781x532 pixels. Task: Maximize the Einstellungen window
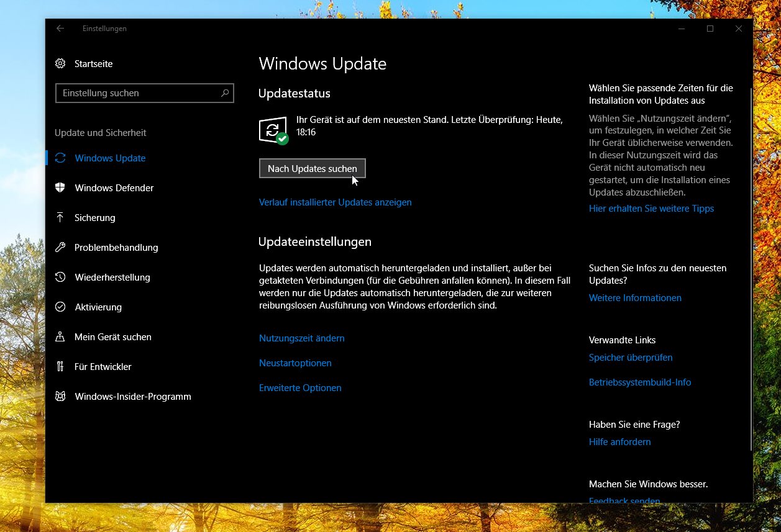(x=710, y=29)
